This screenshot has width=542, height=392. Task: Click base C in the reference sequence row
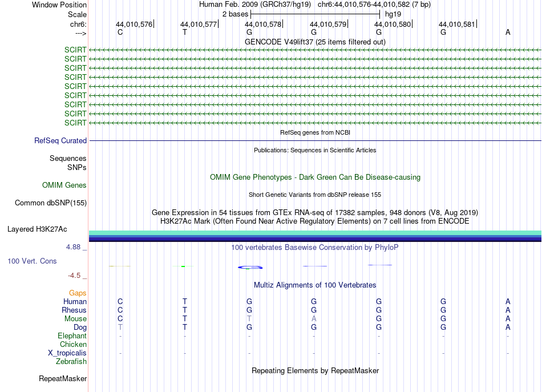coord(120,32)
